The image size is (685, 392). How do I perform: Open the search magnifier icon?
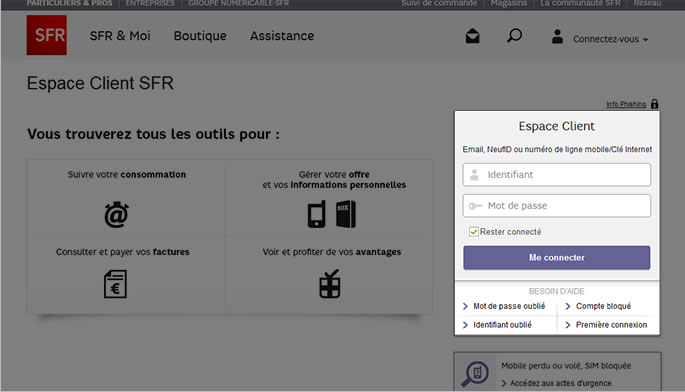(514, 35)
